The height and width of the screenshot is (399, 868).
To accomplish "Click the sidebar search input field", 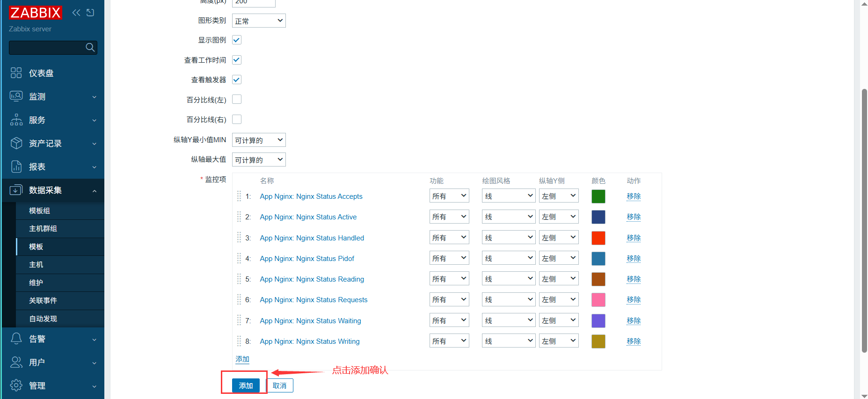I will pyautogui.click(x=47, y=48).
